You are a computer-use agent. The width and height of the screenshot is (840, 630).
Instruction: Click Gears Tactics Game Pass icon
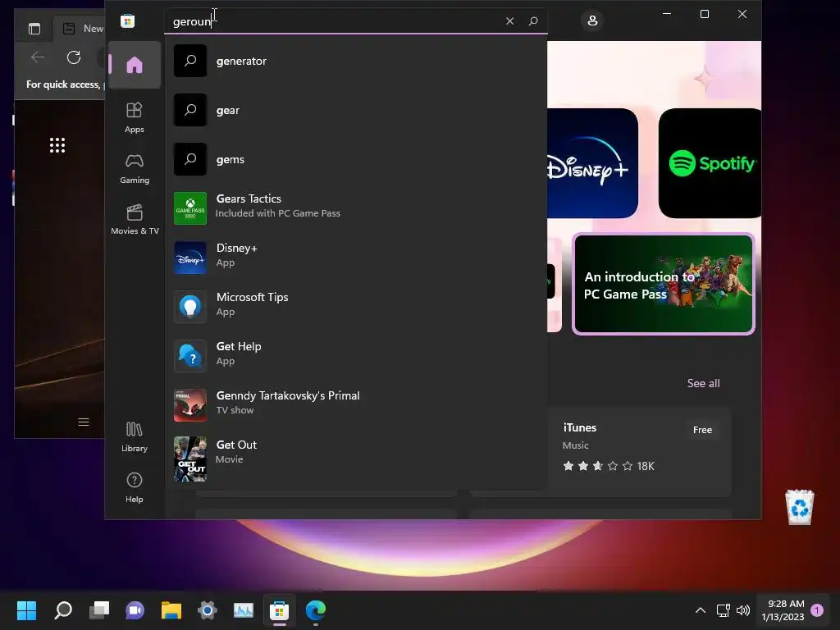tap(190, 208)
